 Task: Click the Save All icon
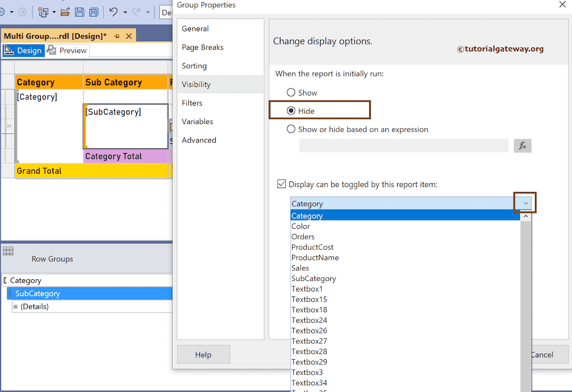[x=93, y=11]
